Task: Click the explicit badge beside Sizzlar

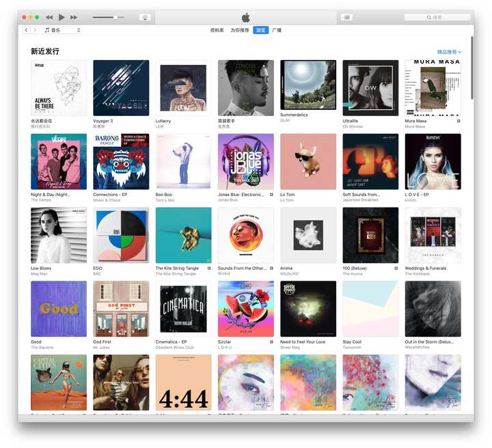Action: point(271,342)
